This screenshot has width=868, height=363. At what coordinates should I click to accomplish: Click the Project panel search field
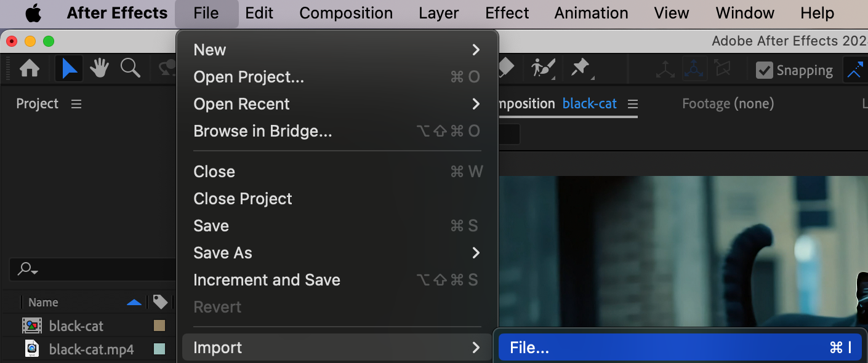[x=92, y=269]
